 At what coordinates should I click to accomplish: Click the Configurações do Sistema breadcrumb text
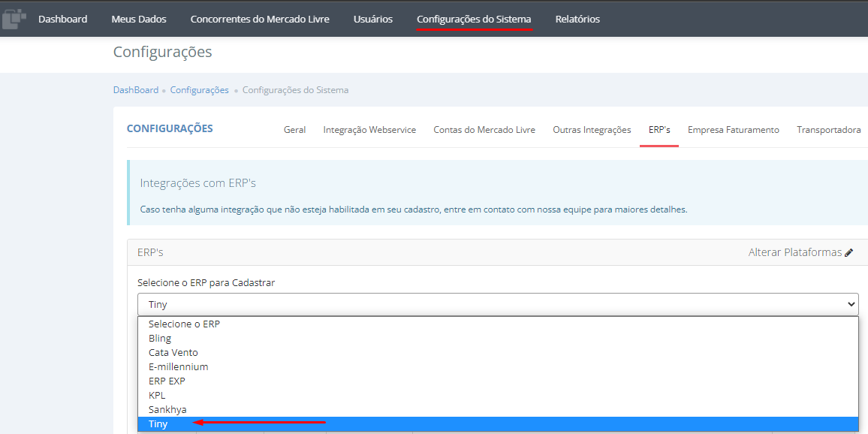(296, 89)
